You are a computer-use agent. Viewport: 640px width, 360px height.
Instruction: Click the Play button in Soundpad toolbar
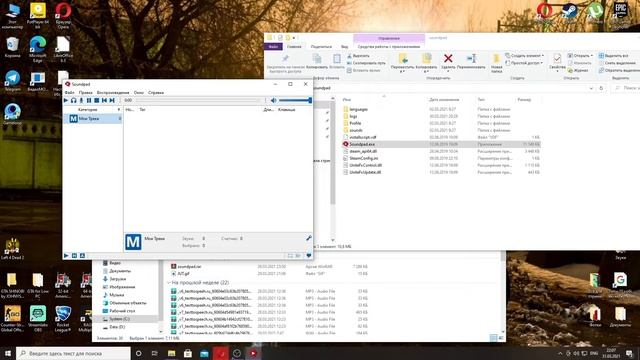click(x=66, y=100)
